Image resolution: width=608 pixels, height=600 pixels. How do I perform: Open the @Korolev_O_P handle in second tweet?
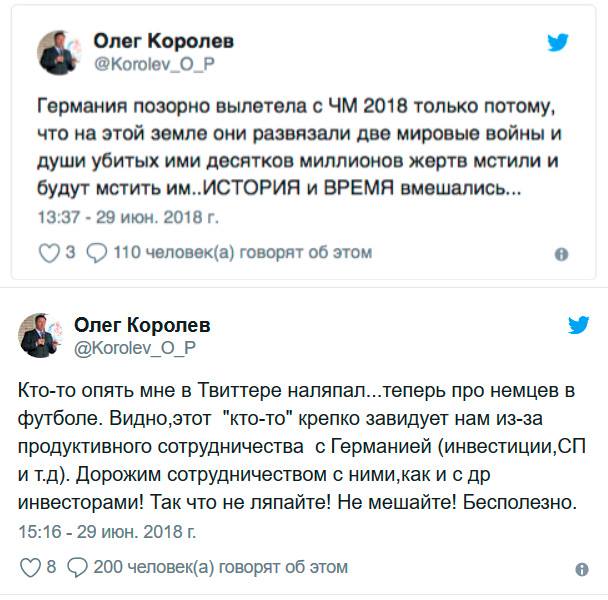(x=134, y=347)
